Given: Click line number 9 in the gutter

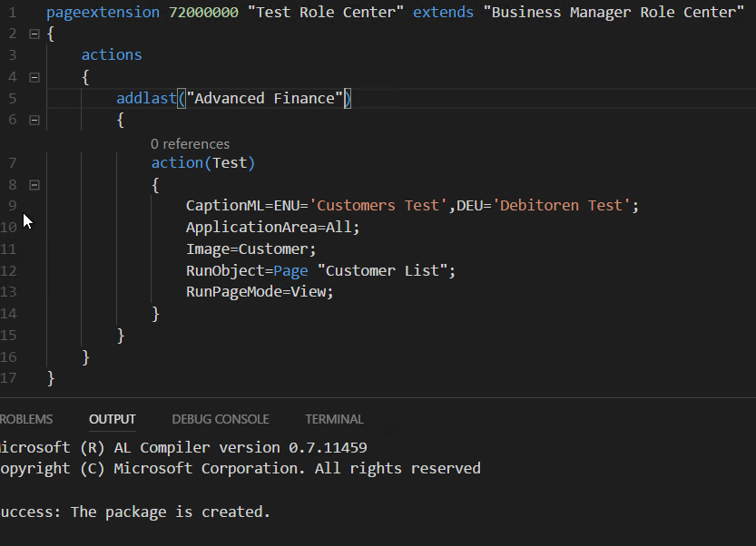Looking at the screenshot, I should (11, 205).
